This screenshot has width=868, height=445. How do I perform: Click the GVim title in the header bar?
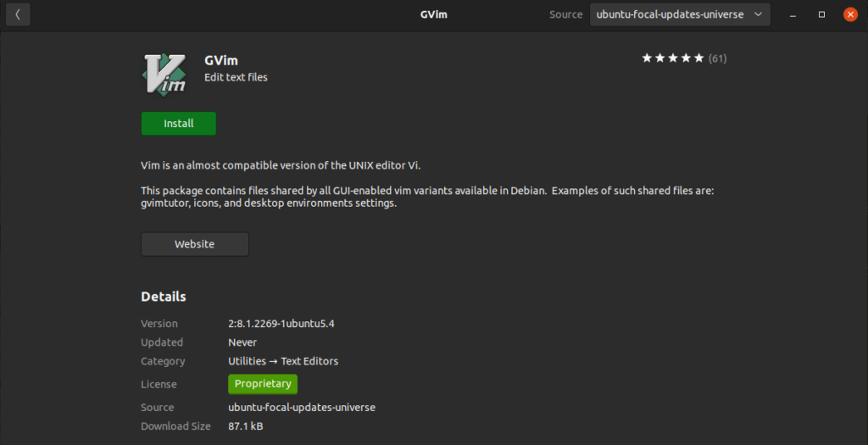pos(435,14)
